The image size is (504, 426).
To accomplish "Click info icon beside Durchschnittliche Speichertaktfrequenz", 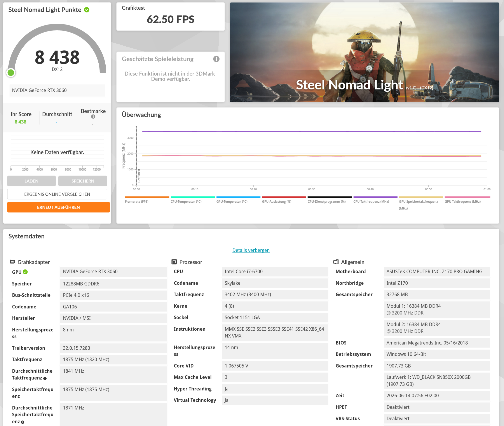I will (x=23, y=422).
